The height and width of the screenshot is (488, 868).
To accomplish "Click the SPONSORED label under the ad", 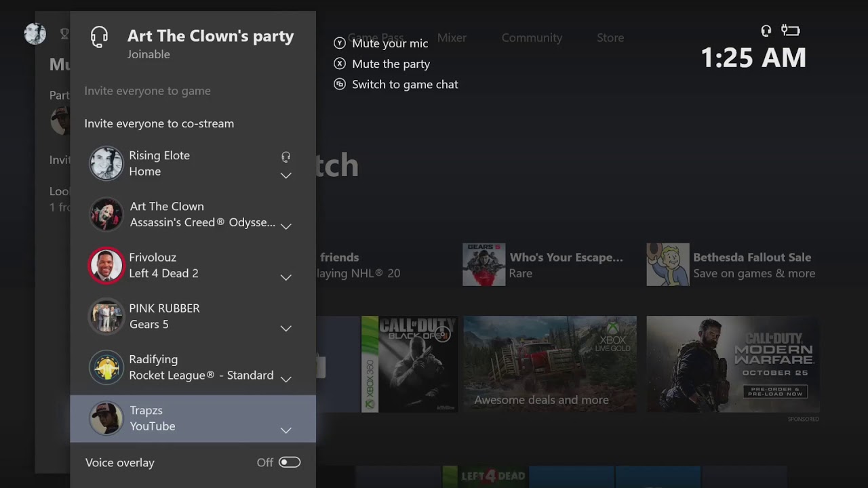I will [x=804, y=420].
